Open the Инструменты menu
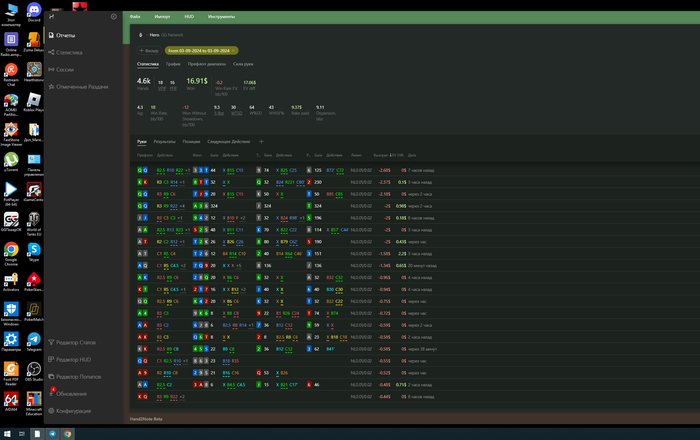Image resolution: width=700 pixels, height=440 pixels. coord(221,17)
